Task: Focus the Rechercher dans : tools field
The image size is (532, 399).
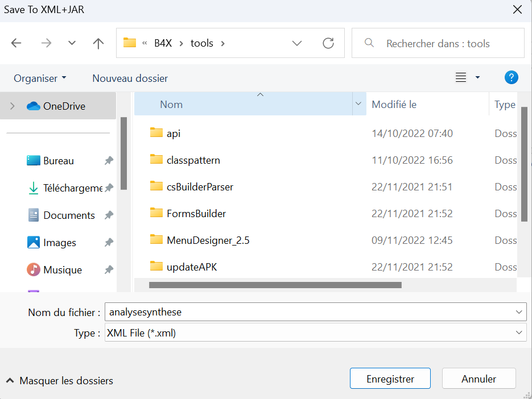Action: [438, 43]
